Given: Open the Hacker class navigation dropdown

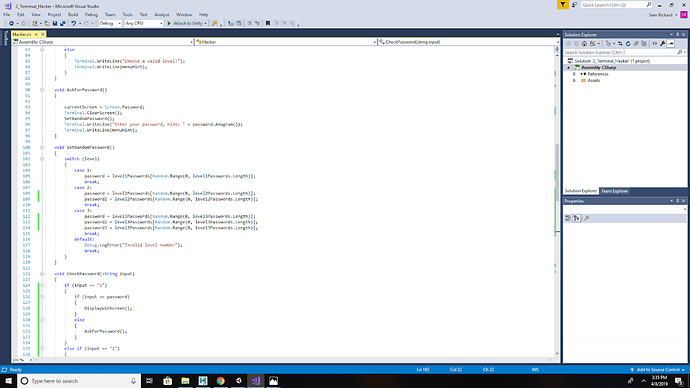Looking at the screenshot, I should tap(286, 42).
